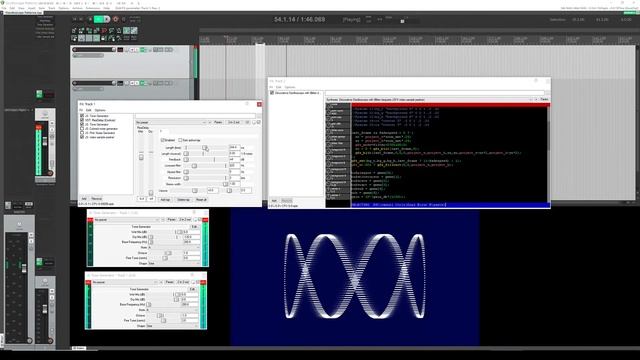This screenshot has height=360, width=640.
Task: Open Shape dropdown in lower Tone Generator
Action: tap(172, 326)
